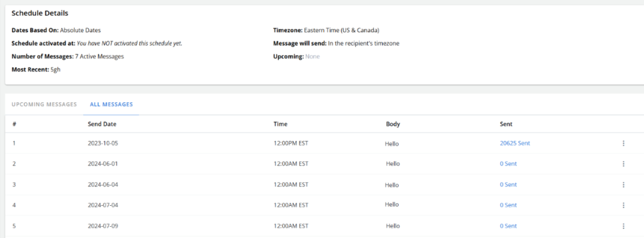Select the send date 2024-06-04
This screenshot has width=644, height=238.
point(103,185)
